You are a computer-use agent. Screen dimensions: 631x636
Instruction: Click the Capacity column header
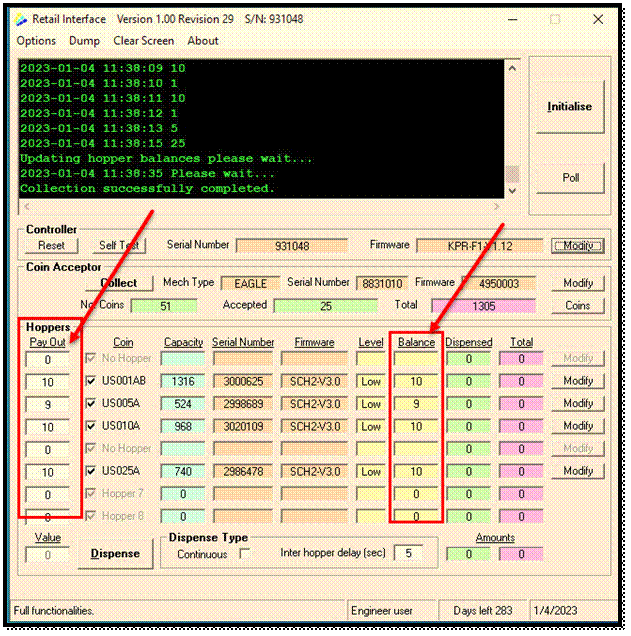(x=183, y=342)
